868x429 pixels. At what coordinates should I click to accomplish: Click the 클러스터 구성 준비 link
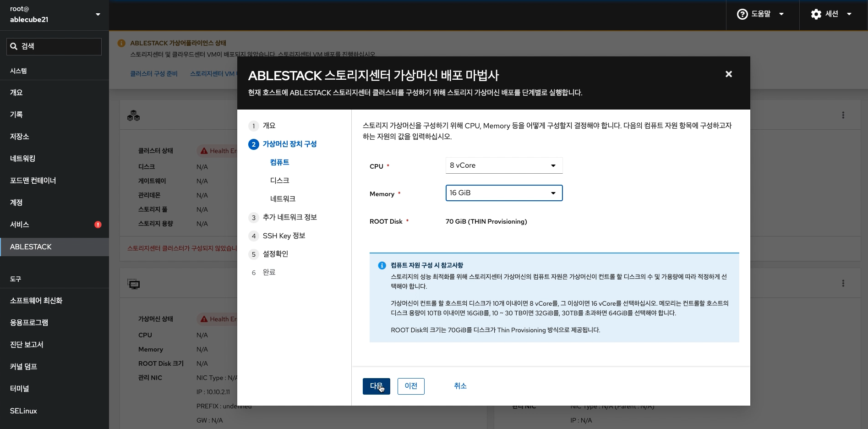click(154, 73)
